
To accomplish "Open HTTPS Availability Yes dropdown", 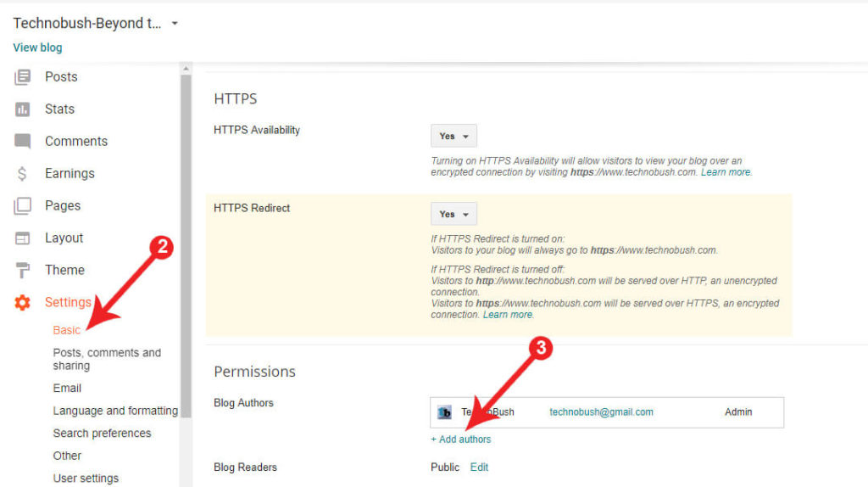I will (453, 136).
